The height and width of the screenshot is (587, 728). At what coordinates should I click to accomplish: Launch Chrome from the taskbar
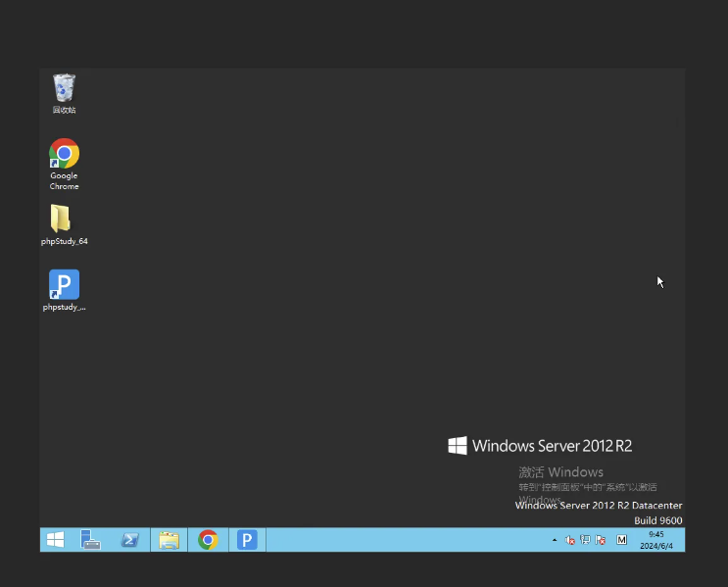(x=208, y=540)
